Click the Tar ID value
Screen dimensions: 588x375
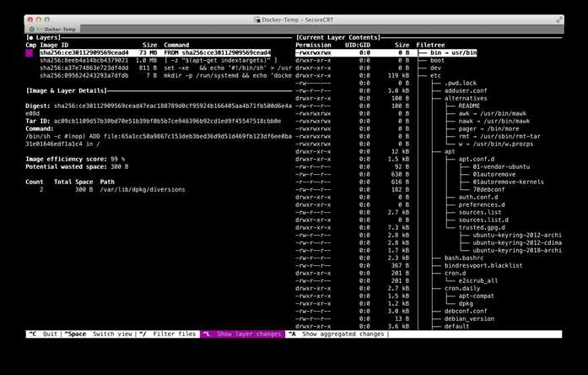pos(167,122)
